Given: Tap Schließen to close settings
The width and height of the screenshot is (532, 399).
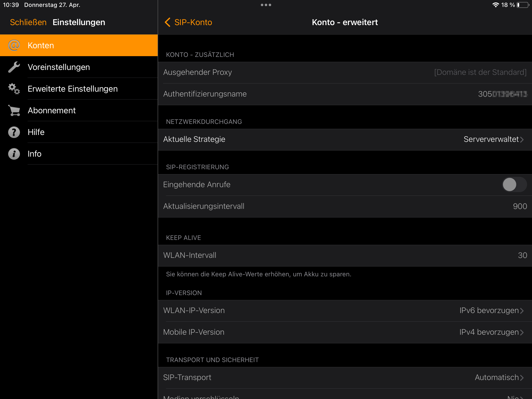Looking at the screenshot, I should (x=28, y=22).
